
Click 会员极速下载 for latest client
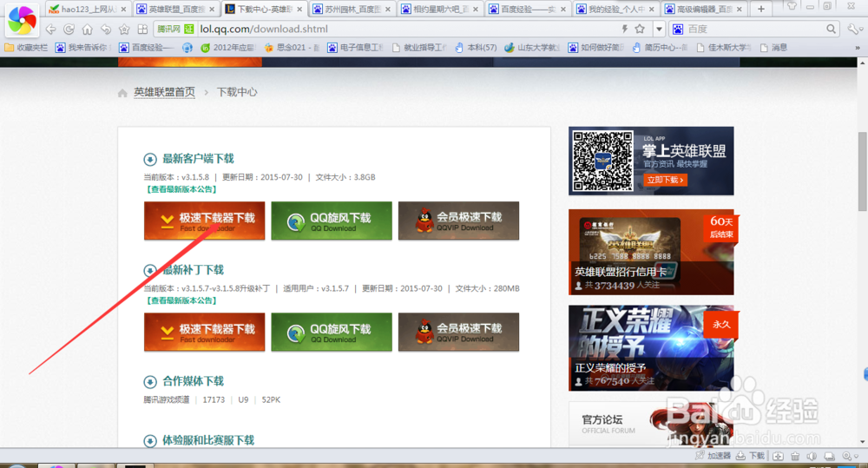458,221
